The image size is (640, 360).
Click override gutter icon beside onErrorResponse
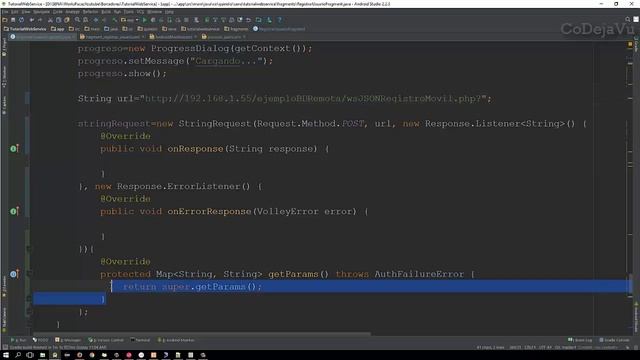click(x=14, y=211)
